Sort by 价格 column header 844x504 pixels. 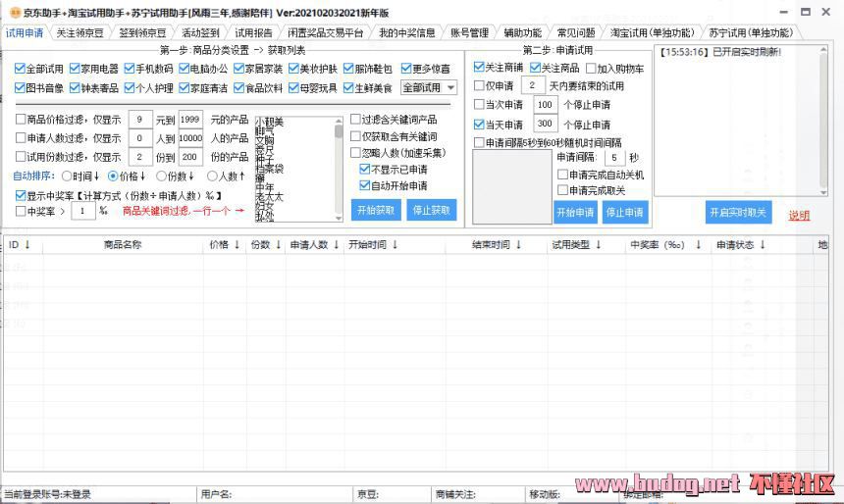click(x=224, y=245)
